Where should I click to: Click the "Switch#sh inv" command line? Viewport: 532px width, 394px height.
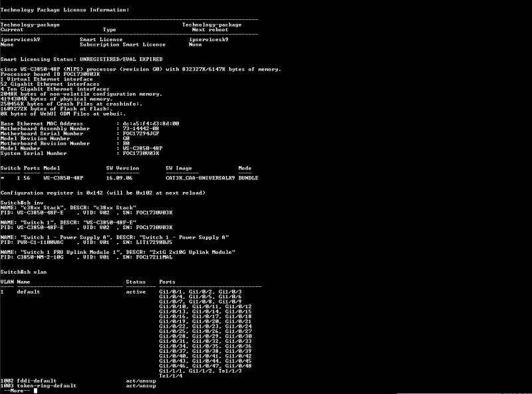[x=22, y=203]
